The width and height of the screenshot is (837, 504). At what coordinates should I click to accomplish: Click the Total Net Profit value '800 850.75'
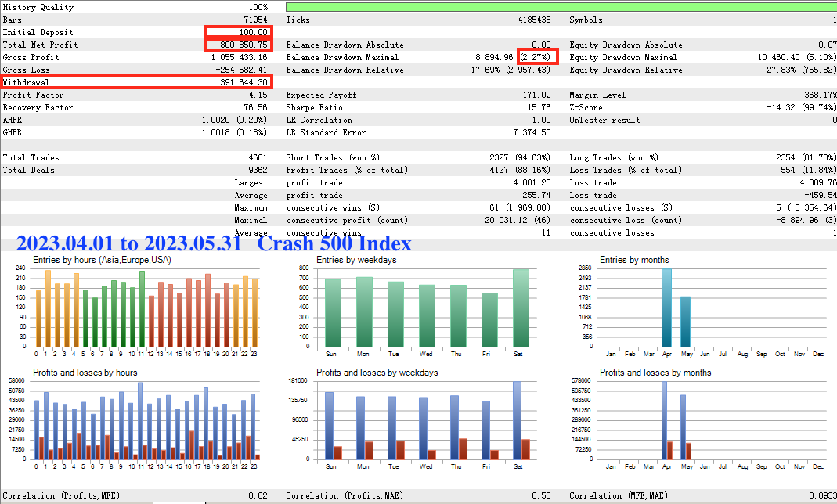tap(244, 45)
